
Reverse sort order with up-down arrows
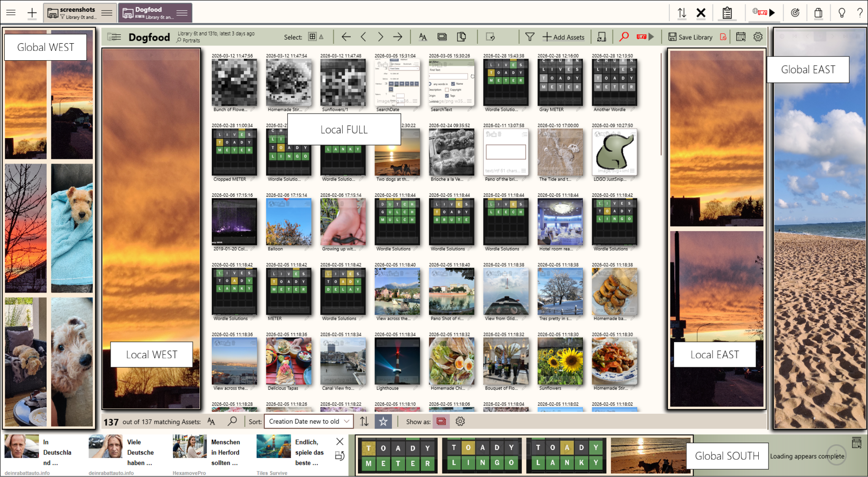click(x=364, y=421)
